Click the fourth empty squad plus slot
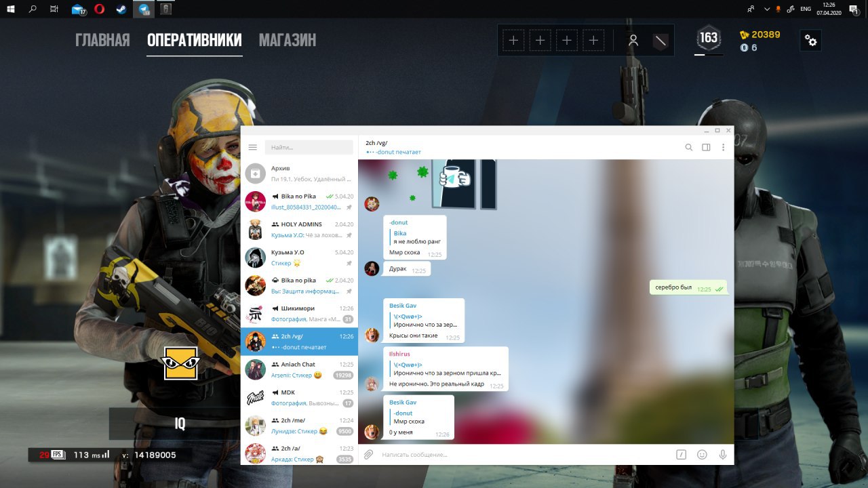Image resolution: width=868 pixels, height=488 pixels. pos(593,41)
